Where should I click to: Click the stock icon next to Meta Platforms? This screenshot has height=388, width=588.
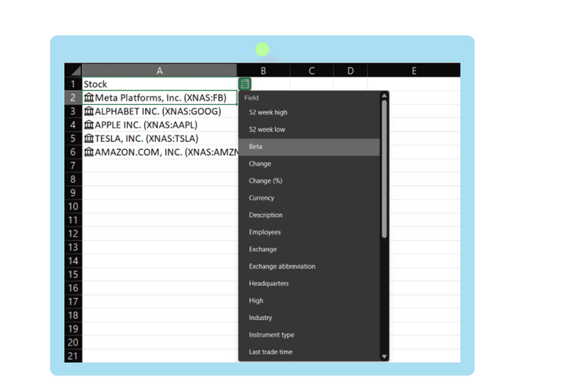89,98
